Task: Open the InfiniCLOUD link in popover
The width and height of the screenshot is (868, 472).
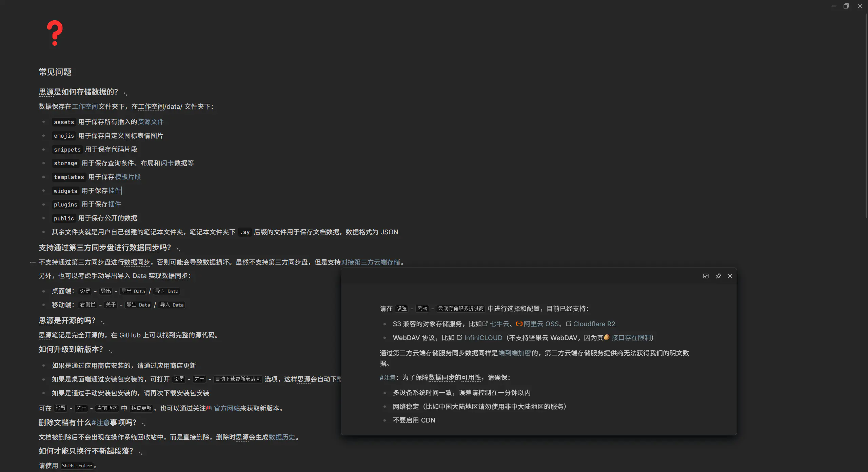Action: point(483,338)
